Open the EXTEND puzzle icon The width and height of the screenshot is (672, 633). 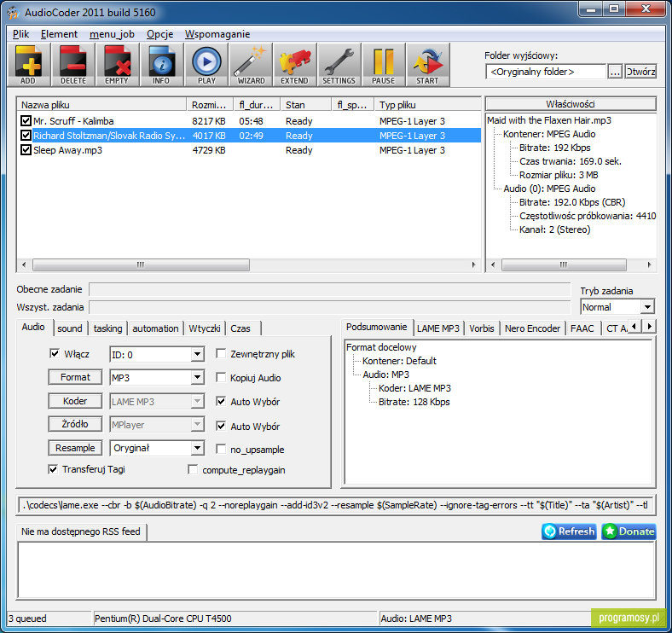[x=295, y=65]
